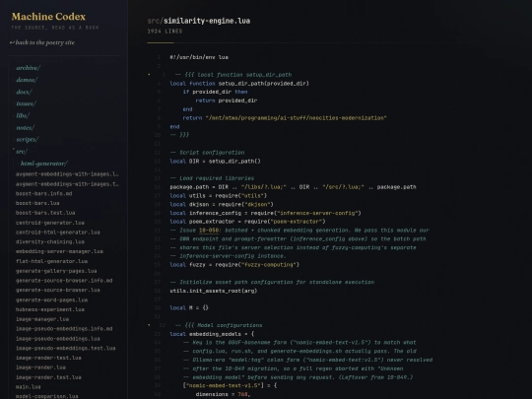This screenshot has width=532, height=399.
Task: Click the shebang line '#!/usr/bin/env lua'
Action: tap(199, 57)
